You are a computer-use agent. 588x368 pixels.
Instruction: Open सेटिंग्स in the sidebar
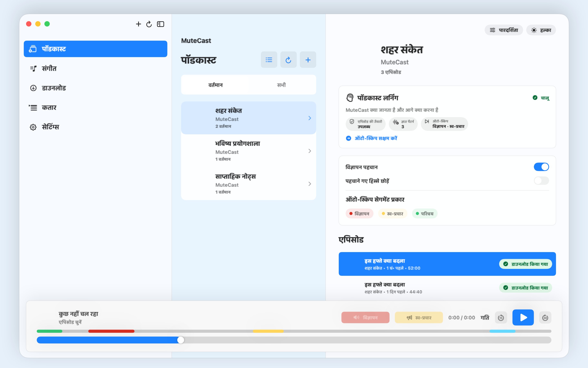pyautogui.click(x=96, y=127)
